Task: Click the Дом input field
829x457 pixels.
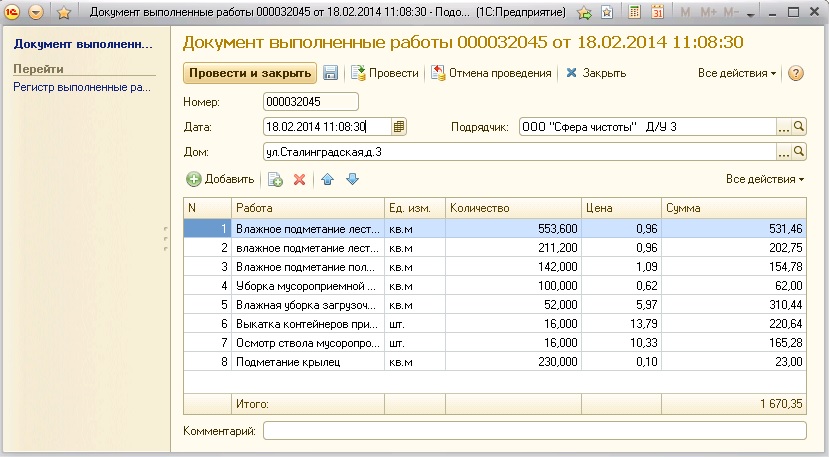Action: 520,152
